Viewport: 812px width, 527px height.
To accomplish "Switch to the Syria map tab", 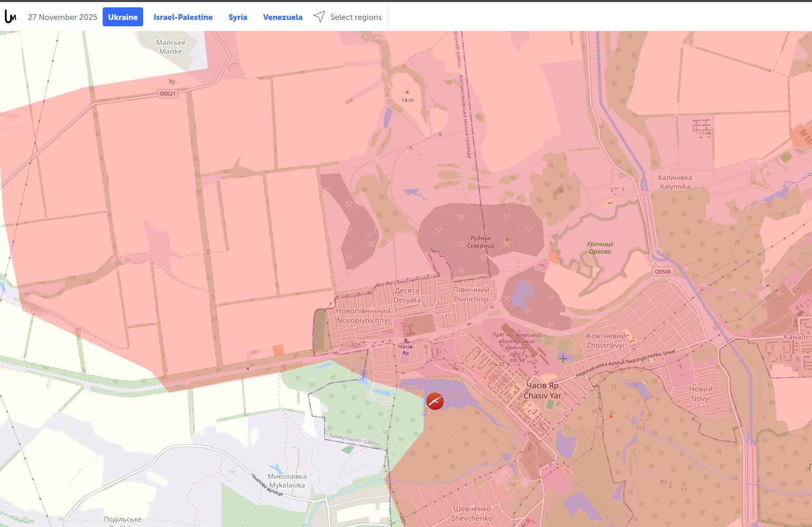I will tap(238, 17).
